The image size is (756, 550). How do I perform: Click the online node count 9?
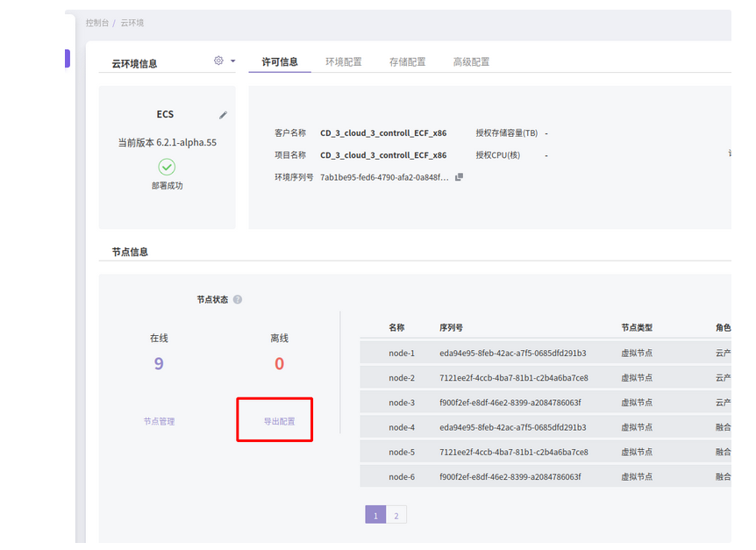tap(159, 363)
